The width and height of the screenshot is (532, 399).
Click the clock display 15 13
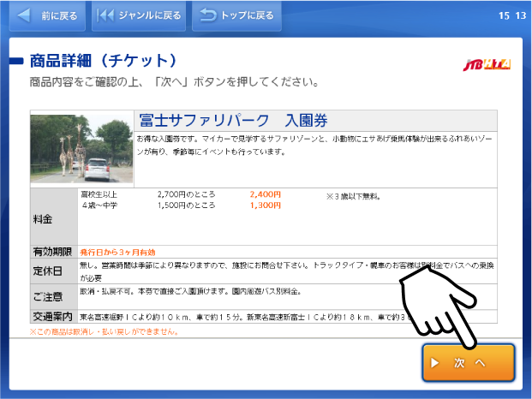click(x=512, y=15)
